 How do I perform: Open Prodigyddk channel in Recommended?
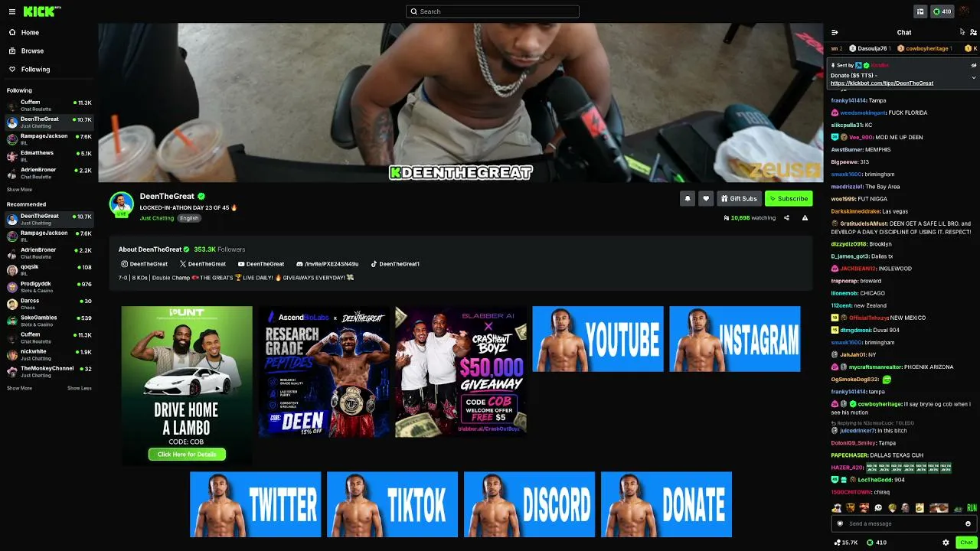pyautogui.click(x=49, y=287)
